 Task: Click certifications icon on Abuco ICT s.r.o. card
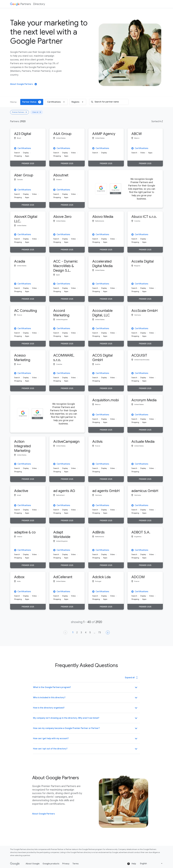(x=132, y=234)
